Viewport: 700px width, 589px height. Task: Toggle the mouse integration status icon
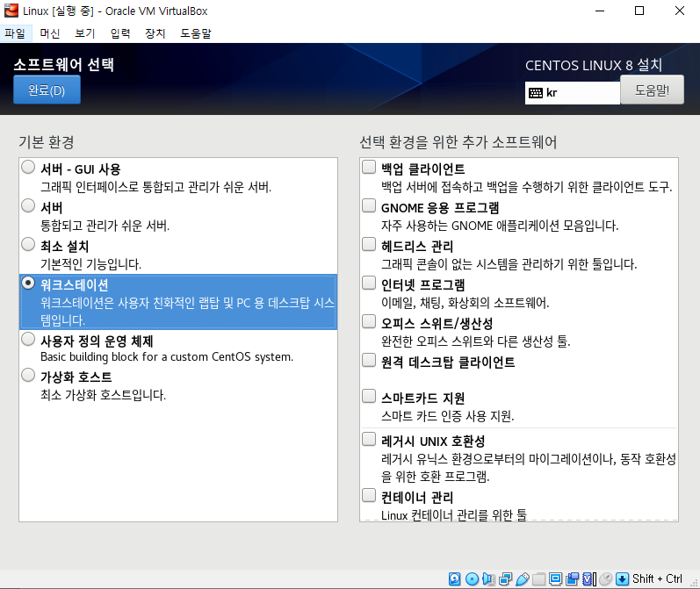click(x=606, y=578)
